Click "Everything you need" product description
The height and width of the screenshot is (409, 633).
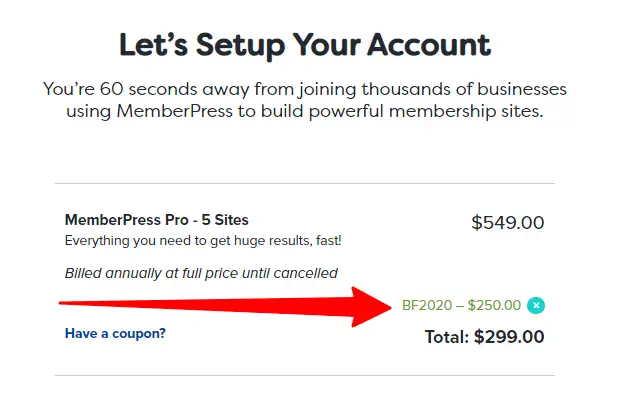(203, 241)
